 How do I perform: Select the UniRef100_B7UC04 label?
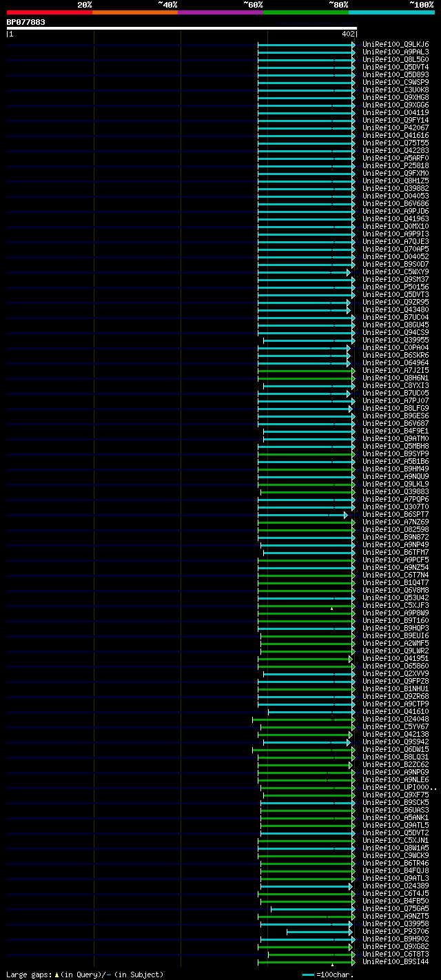pyautogui.click(x=396, y=317)
